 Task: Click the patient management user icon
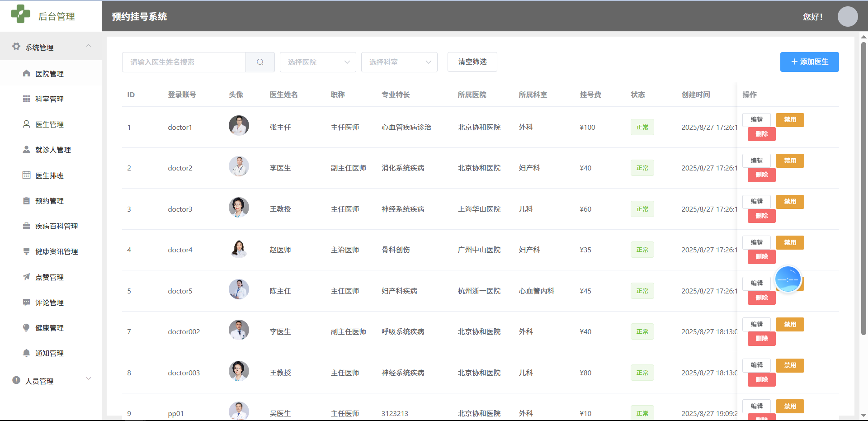coord(26,149)
